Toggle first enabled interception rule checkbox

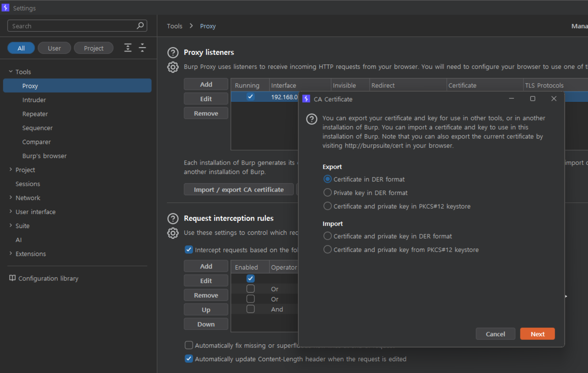tap(250, 278)
